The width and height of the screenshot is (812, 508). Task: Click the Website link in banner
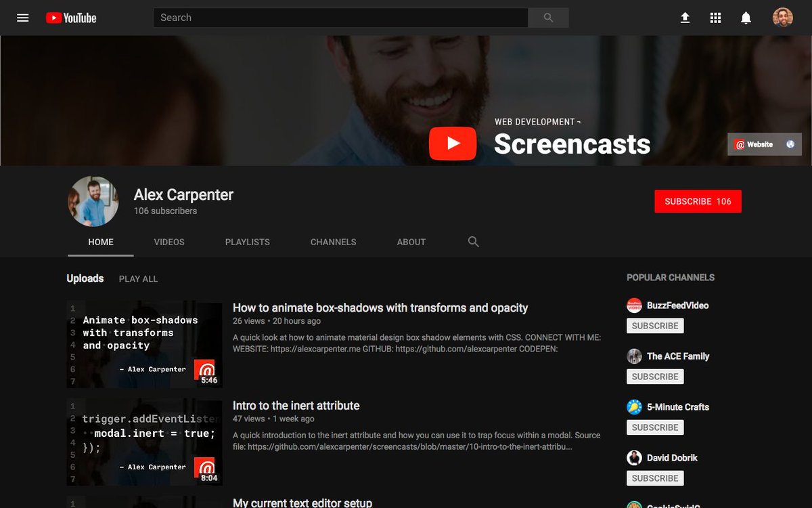(754, 144)
